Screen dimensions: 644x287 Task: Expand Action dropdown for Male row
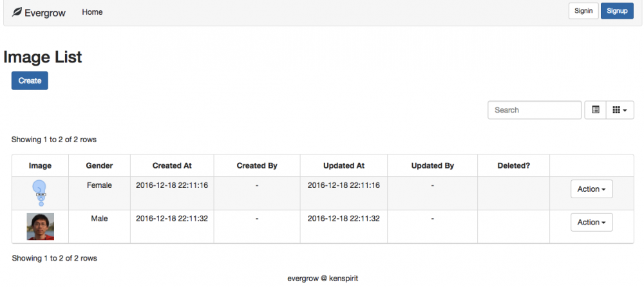(x=591, y=222)
